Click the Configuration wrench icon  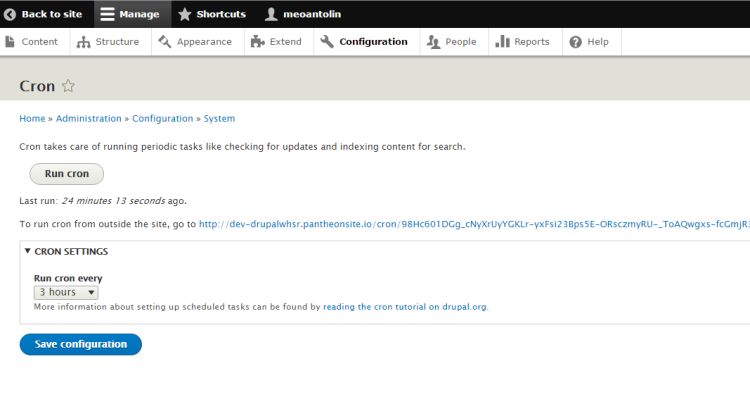click(x=327, y=42)
